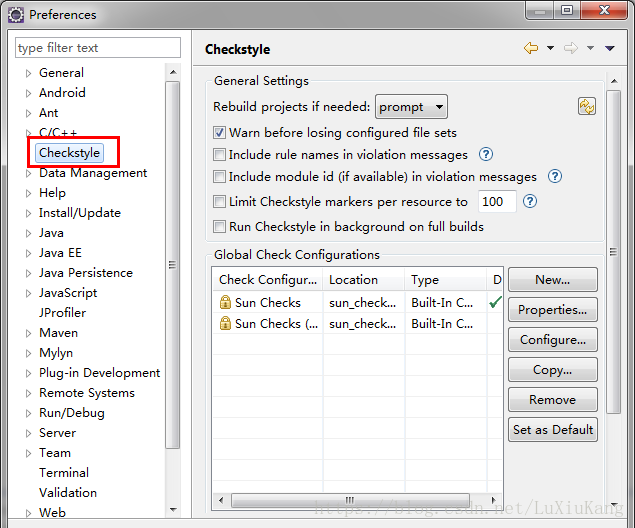Click tree scrollbar down arrow
Screen dimensions: 635x528
pyautogui.click(x=173, y=510)
